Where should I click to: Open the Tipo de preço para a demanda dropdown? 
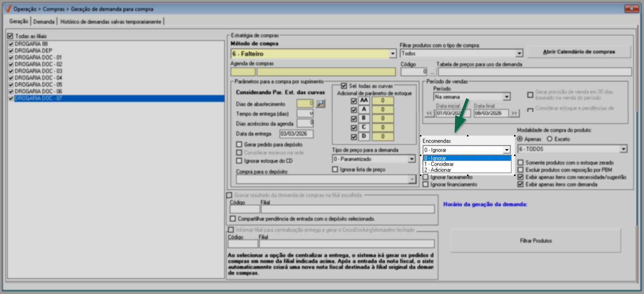click(412, 159)
